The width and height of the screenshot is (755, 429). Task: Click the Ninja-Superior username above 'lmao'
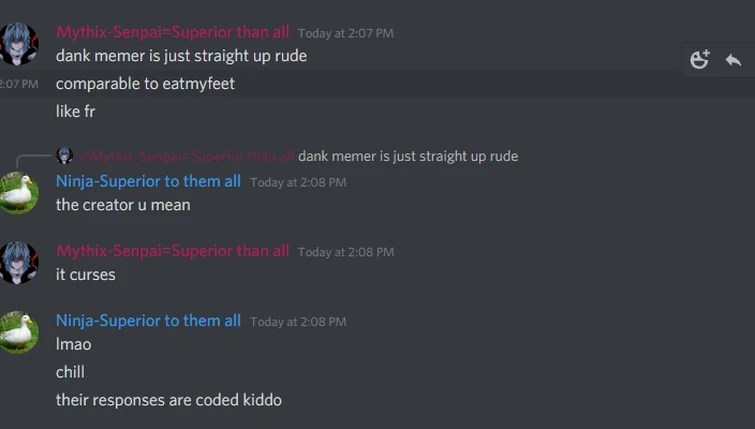tap(148, 321)
